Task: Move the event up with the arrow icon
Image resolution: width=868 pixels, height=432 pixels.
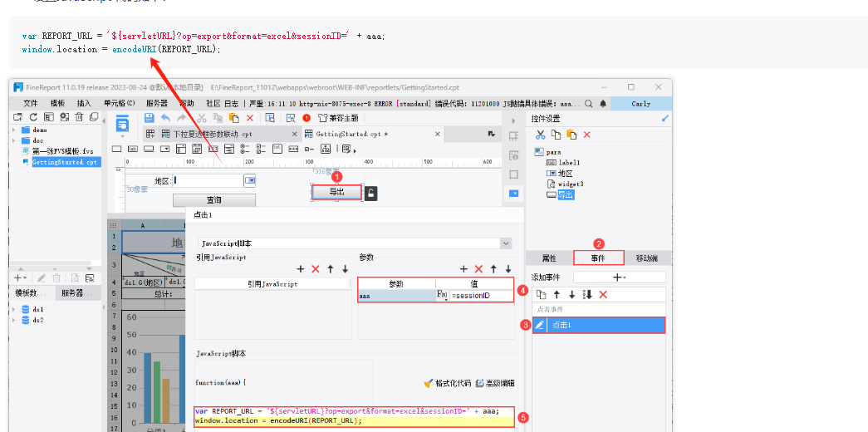Action: 557,295
